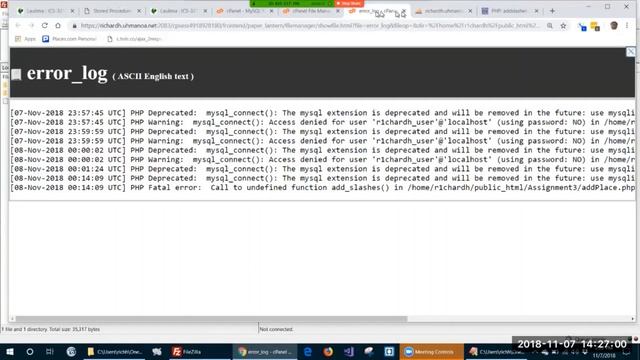Switch to the cPanel - MySQL tab

[245, 11]
